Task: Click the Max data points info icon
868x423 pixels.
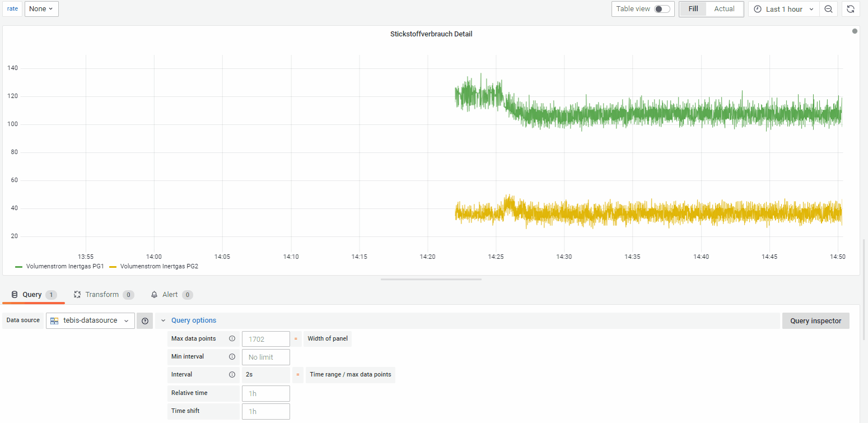Action: 232,339
